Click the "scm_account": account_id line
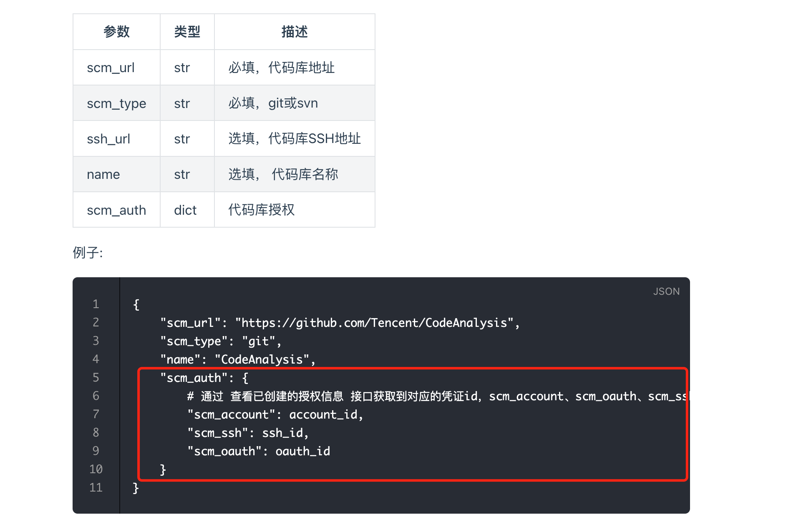Viewport: 796px width, 532px height. (275, 414)
